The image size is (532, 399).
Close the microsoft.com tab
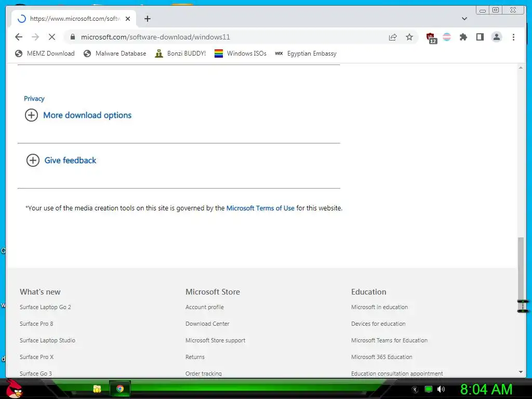coord(128,19)
